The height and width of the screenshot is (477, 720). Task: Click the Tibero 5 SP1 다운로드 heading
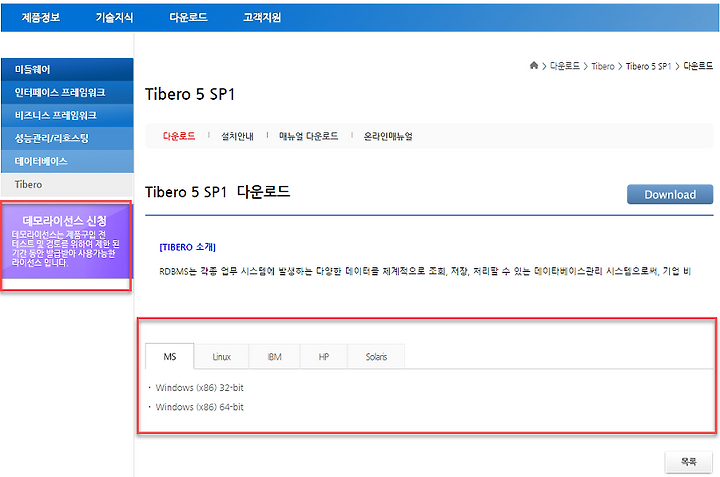coord(217,191)
